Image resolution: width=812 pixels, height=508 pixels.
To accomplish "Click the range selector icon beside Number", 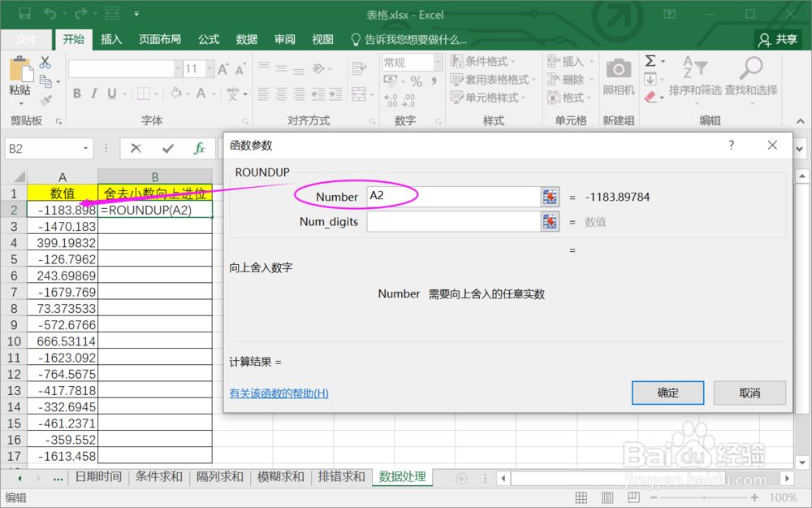I will 550,197.
